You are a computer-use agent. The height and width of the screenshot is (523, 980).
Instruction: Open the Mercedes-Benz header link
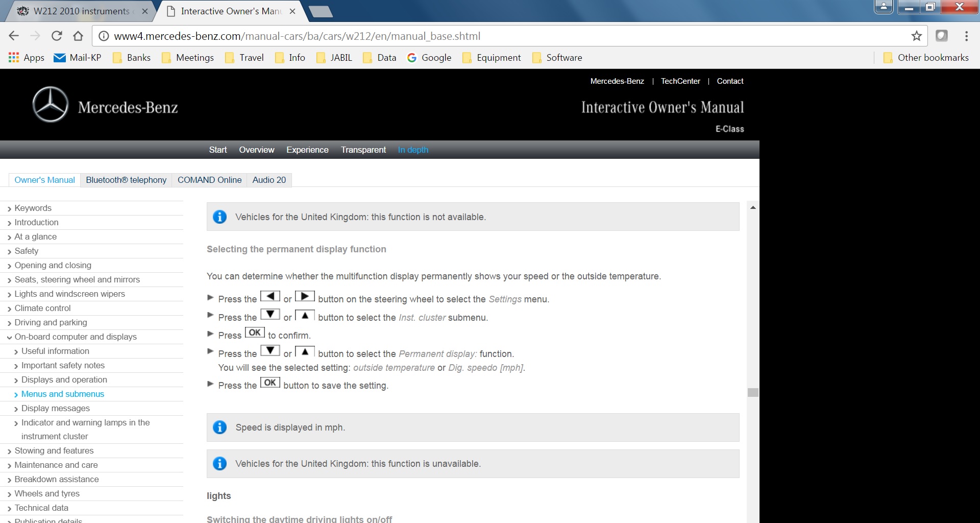click(x=617, y=81)
